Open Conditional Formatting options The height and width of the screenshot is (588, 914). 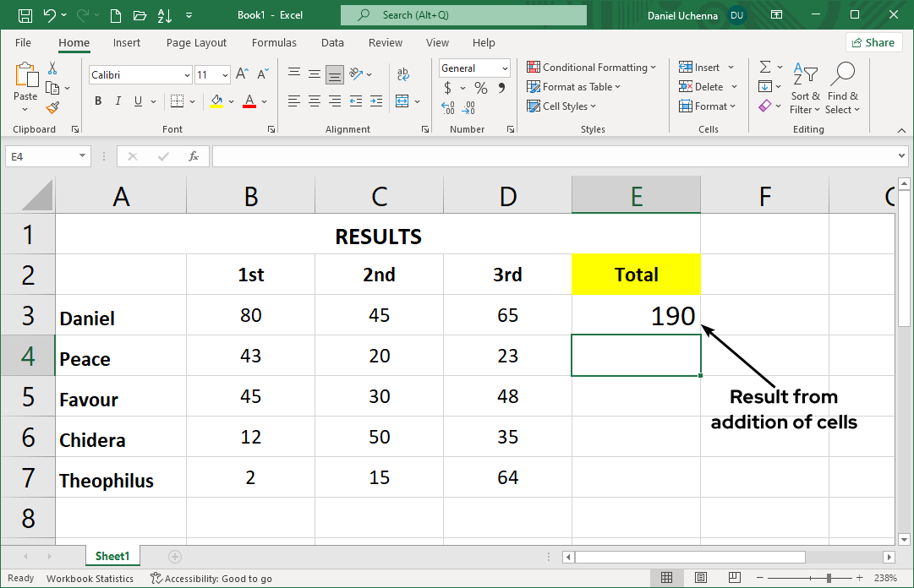tap(591, 67)
